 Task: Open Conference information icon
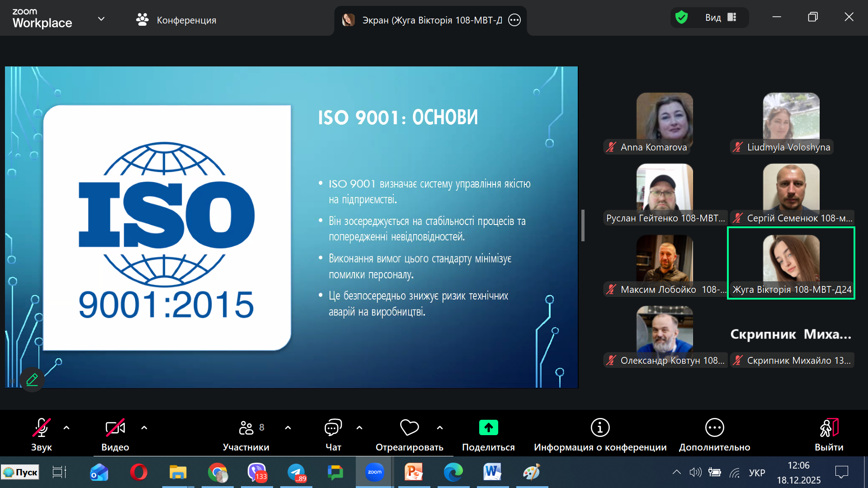pyautogui.click(x=600, y=427)
